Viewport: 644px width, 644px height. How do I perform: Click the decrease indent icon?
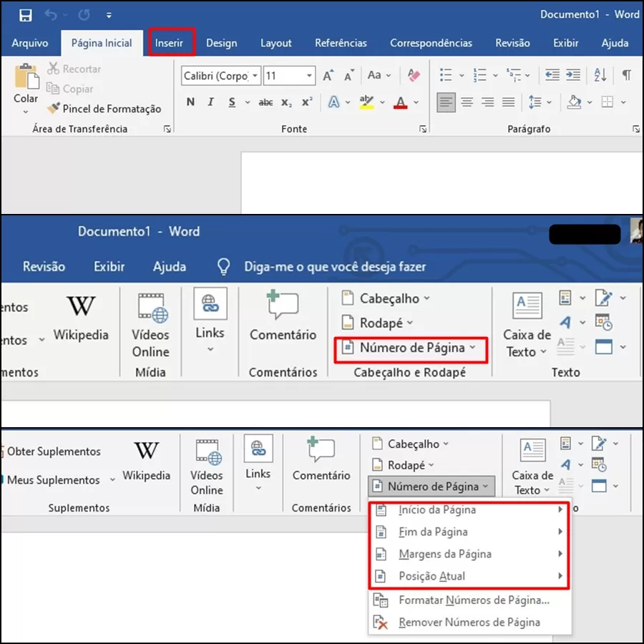[552, 74]
